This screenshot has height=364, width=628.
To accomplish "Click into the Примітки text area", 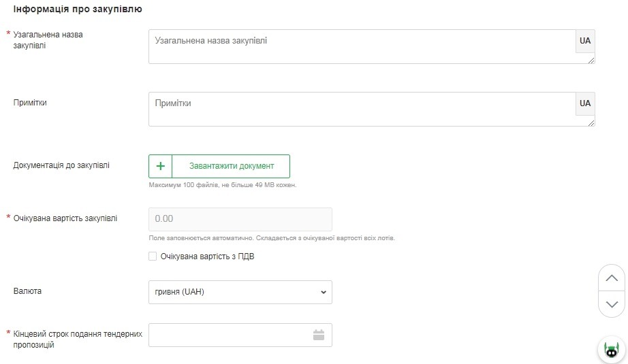I will (x=362, y=109).
